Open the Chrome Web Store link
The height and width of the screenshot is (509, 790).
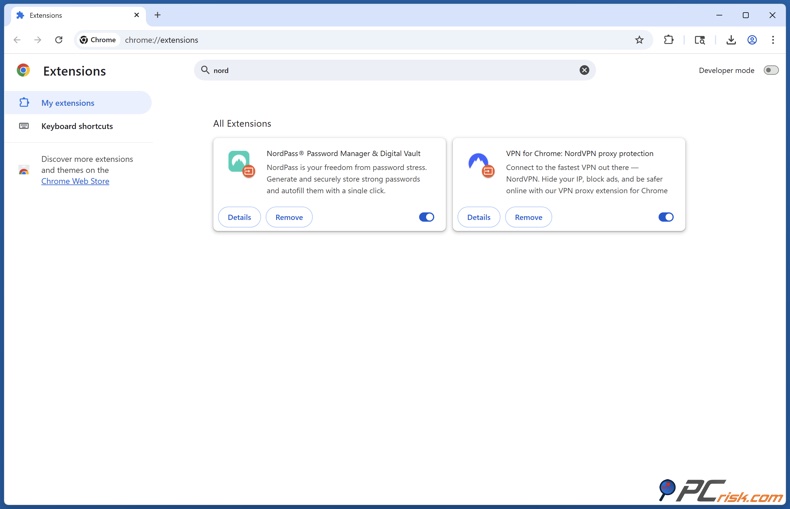[x=75, y=181]
